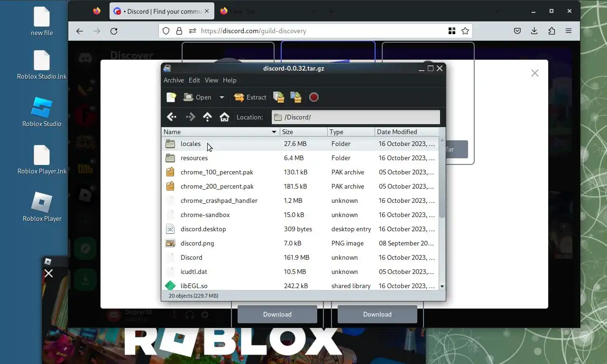Click the add folder to archive icon
The height and width of the screenshot is (364, 607).
[296, 97]
